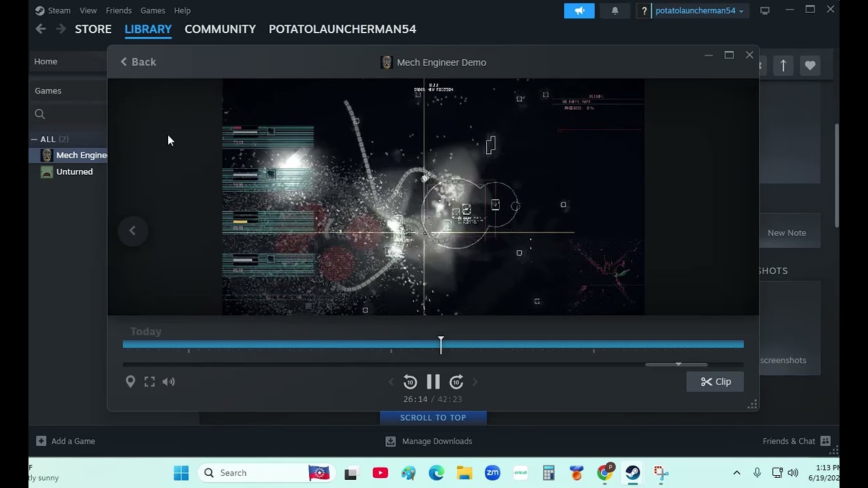The height and width of the screenshot is (488, 868).
Task: Open the Cricut app from taskbar
Action: tap(521, 473)
